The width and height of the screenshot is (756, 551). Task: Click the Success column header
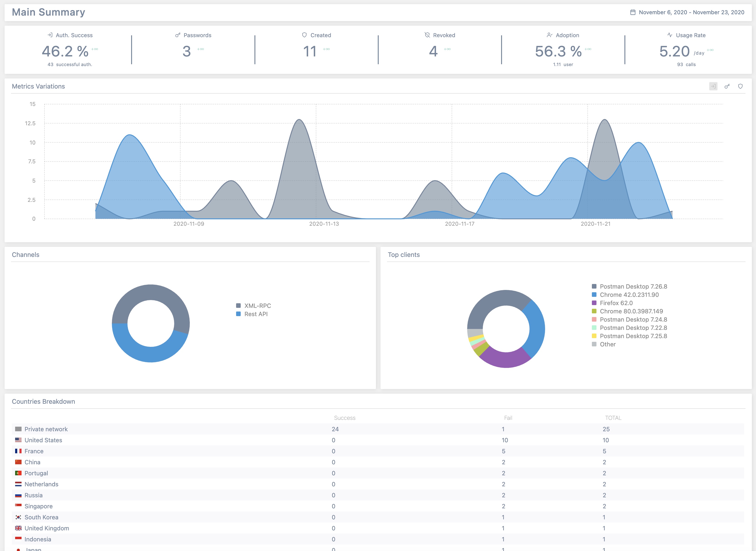tap(345, 418)
